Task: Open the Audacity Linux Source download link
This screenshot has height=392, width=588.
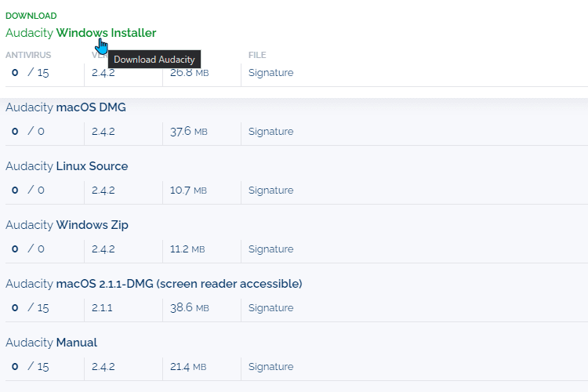Action: (67, 166)
